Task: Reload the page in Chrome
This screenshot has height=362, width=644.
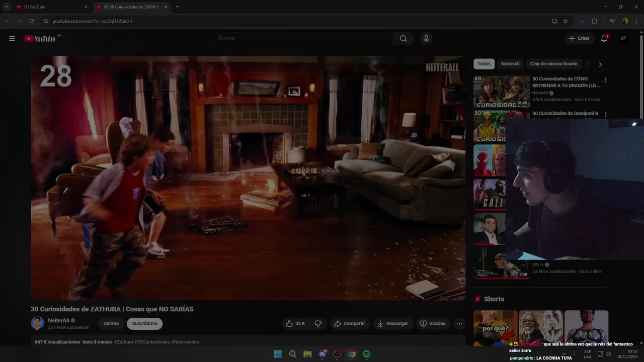Action: (31, 21)
